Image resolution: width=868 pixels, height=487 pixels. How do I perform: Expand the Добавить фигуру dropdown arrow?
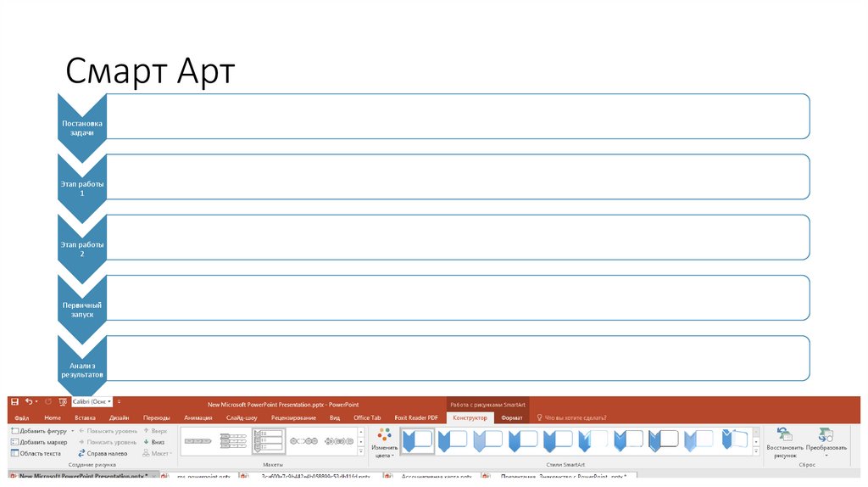click(x=73, y=430)
